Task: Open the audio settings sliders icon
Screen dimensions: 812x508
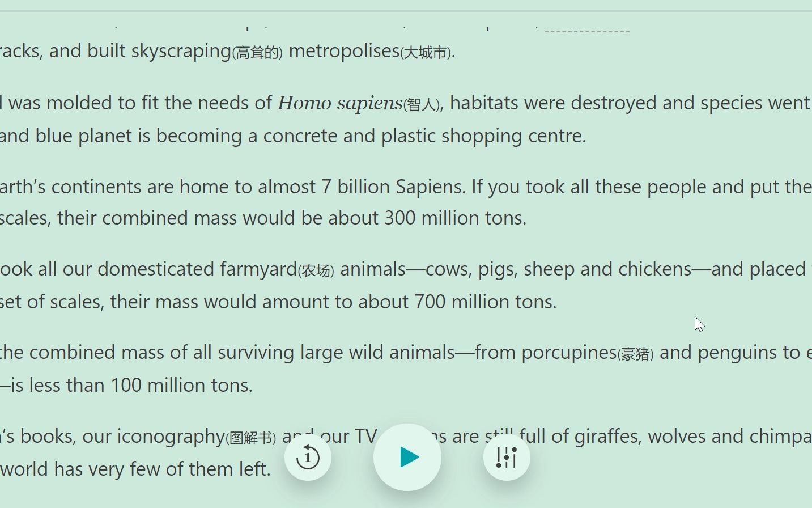Action: click(x=507, y=457)
